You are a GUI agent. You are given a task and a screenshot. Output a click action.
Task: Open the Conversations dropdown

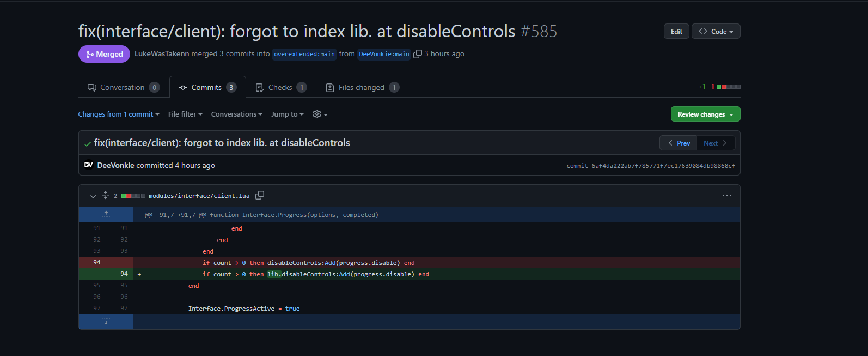pyautogui.click(x=236, y=114)
